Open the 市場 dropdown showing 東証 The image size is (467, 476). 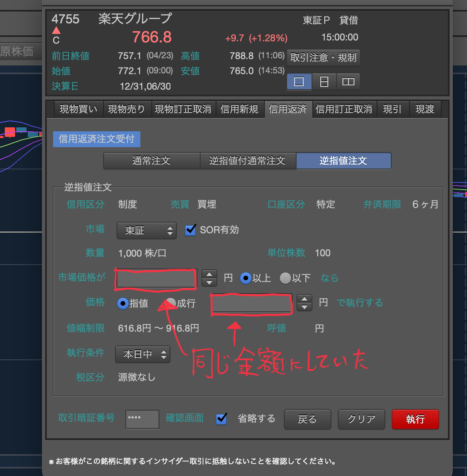pyautogui.click(x=147, y=230)
